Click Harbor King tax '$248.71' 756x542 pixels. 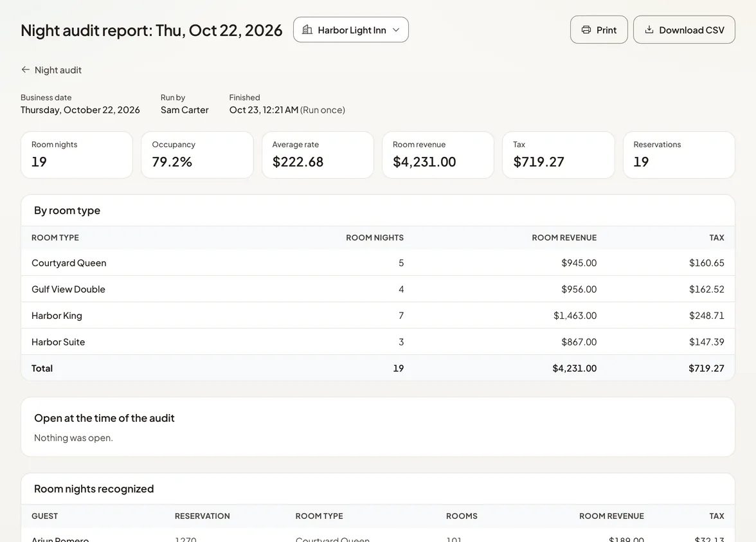click(707, 316)
